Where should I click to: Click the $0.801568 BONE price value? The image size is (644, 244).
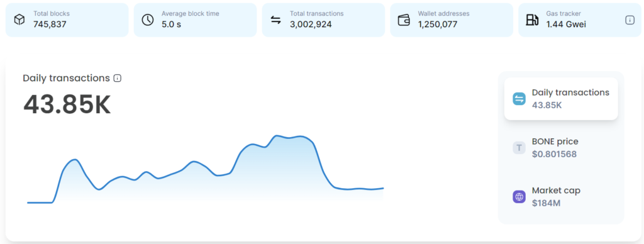(554, 155)
